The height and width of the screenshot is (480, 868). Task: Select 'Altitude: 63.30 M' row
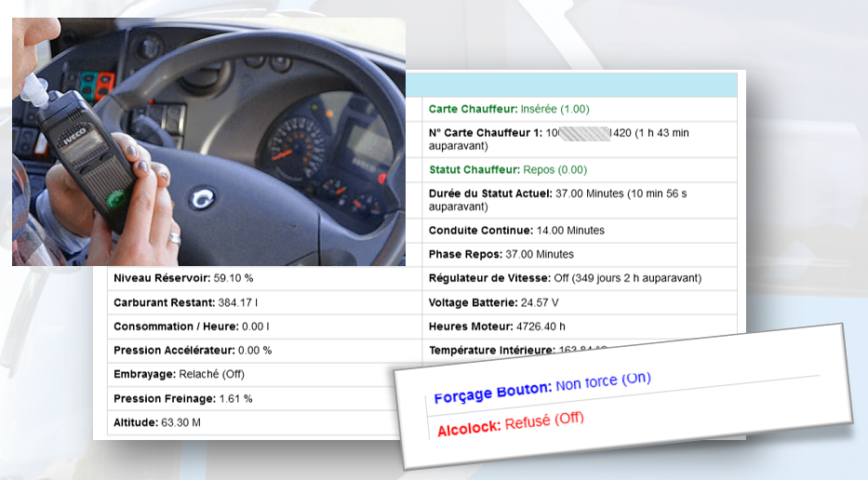264,422
